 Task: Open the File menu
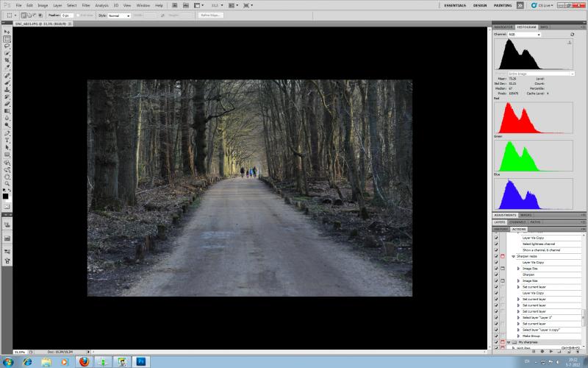coord(18,5)
